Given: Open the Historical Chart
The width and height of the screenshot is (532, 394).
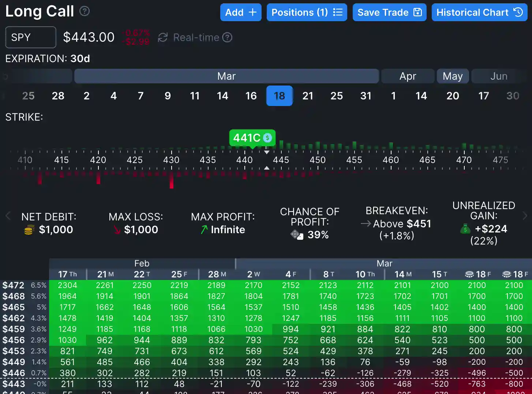Looking at the screenshot, I should tap(479, 12).
